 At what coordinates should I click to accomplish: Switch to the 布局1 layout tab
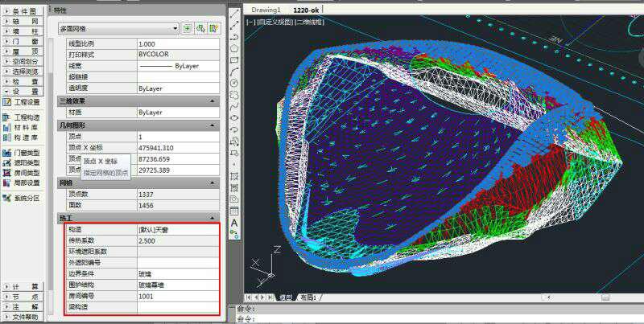pos(308,297)
